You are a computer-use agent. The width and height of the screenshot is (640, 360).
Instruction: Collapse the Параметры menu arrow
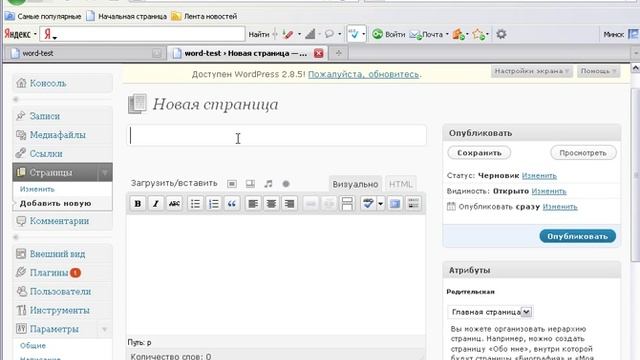point(105,329)
